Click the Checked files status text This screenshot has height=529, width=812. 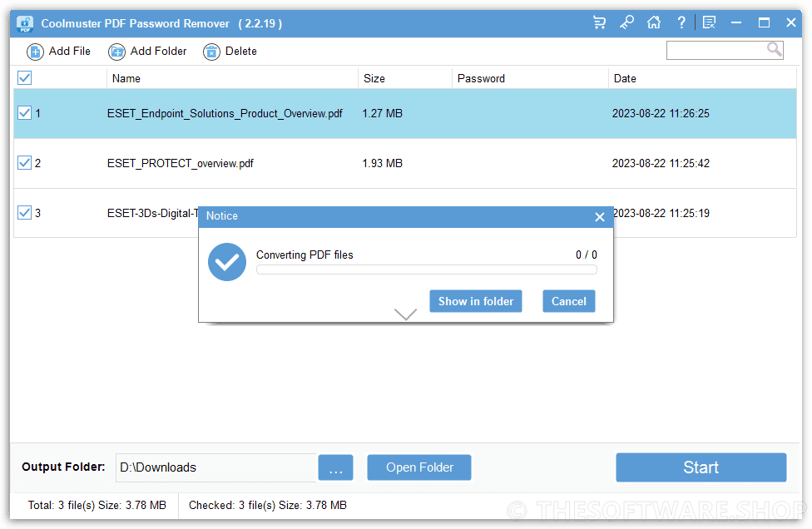point(268,505)
